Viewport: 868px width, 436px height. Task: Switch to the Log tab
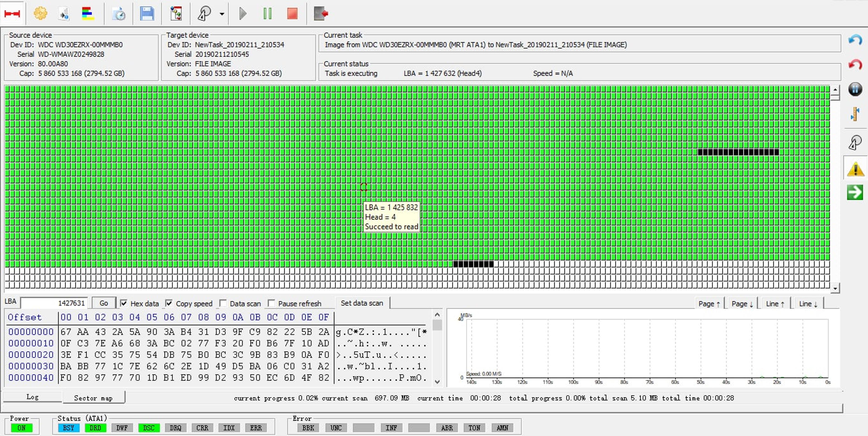[32, 397]
